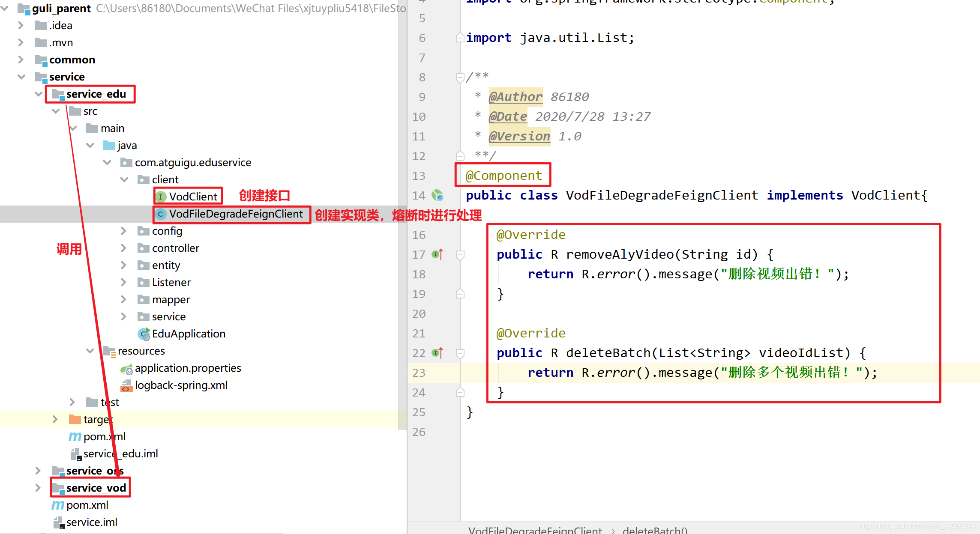Expand the config package
Viewport: 980px width, 534px height.
tap(123, 231)
